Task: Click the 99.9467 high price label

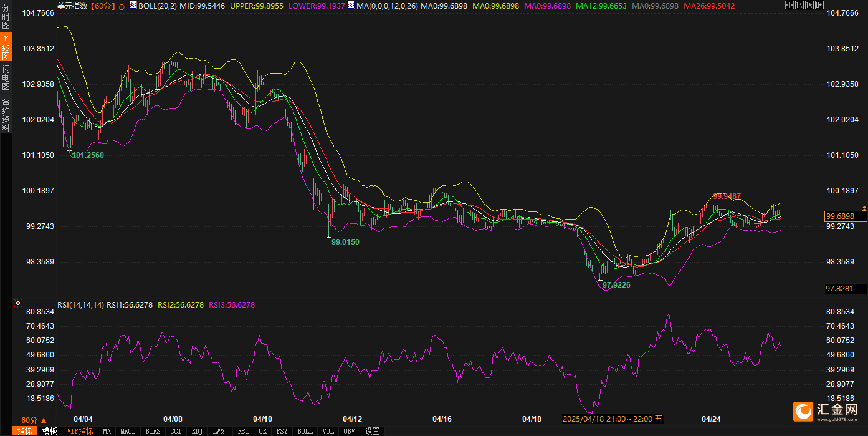Action: click(727, 196)
